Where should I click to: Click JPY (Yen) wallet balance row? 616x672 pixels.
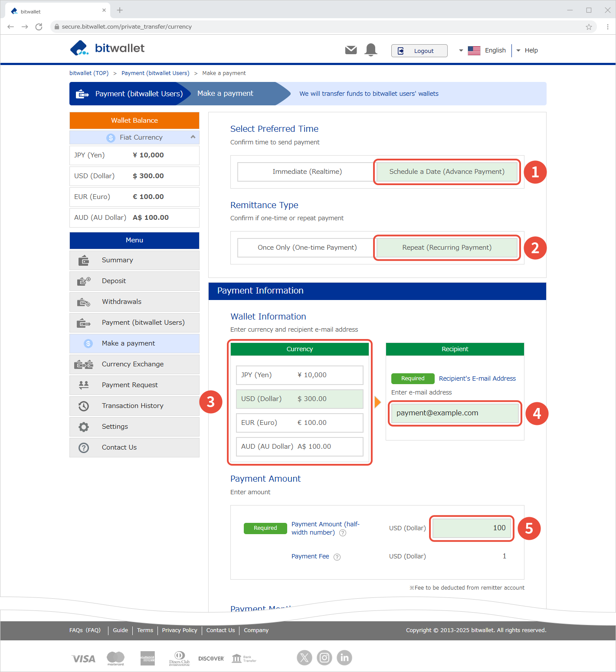click(134, 155)
